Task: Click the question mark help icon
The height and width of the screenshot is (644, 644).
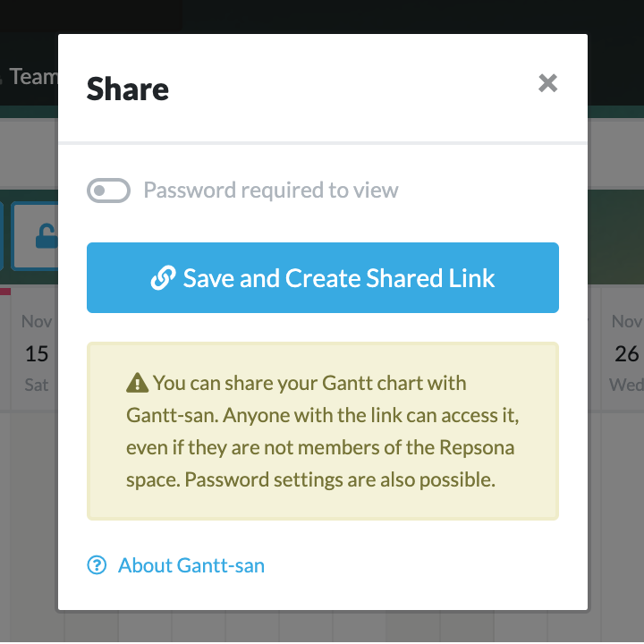Action: [97, 565]
